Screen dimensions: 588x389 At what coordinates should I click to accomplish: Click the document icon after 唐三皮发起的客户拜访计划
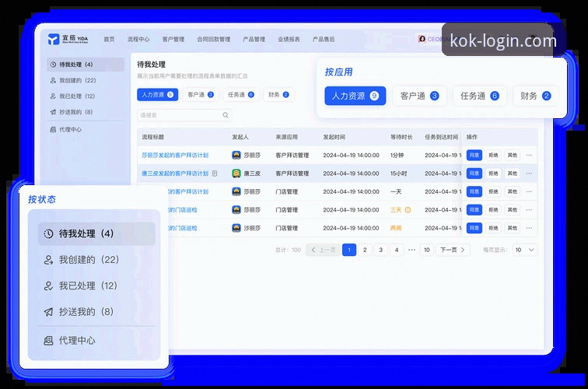(x=215, y=173)
